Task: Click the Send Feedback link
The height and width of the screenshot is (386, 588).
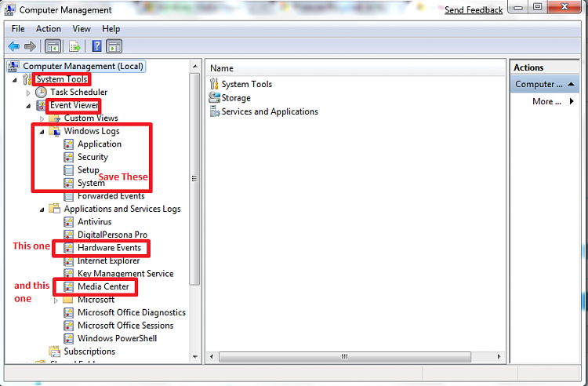Action: click(x=474, y=10)
